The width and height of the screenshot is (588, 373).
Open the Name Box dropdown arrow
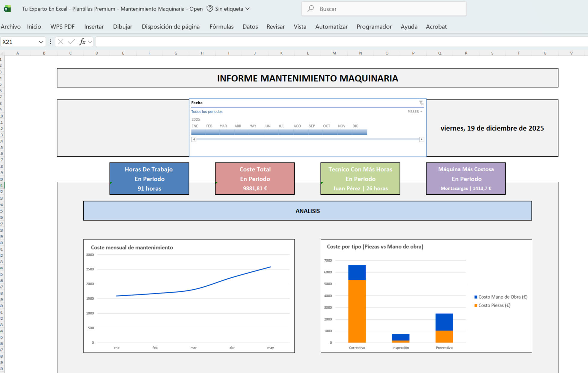(x=41, y=42)
